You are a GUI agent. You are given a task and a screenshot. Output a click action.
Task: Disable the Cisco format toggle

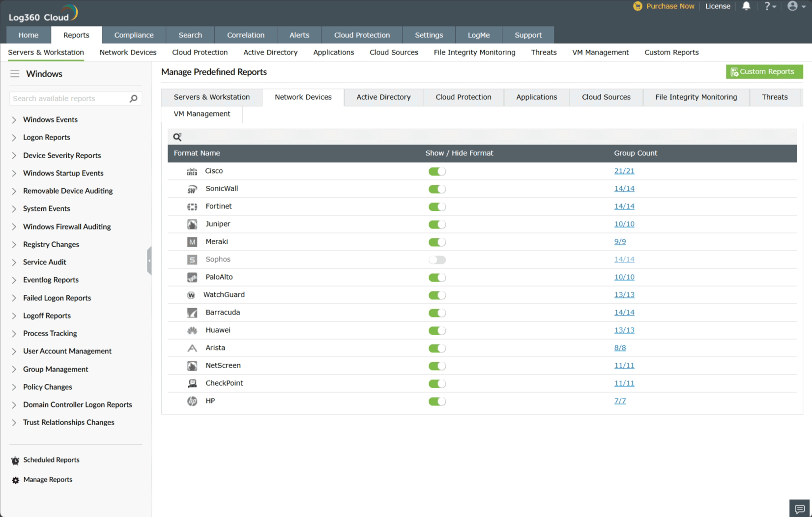(x=437, y=171)
